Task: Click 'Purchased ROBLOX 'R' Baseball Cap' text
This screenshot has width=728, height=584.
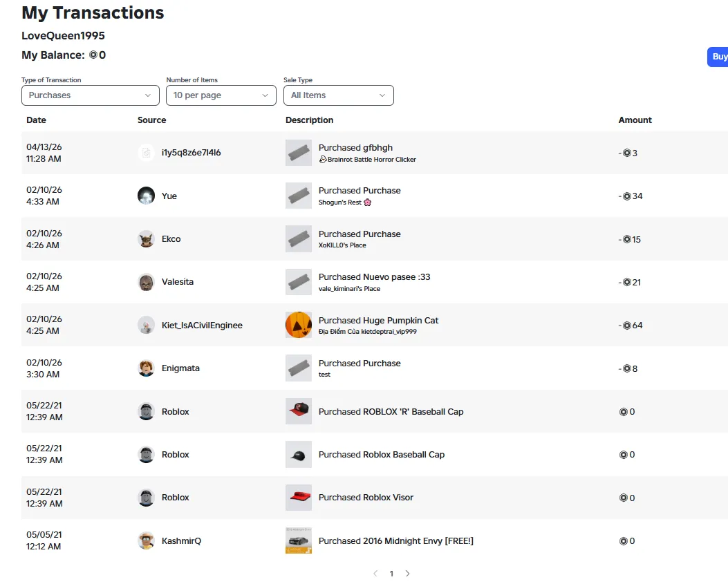Action: (x=391, y=411)
